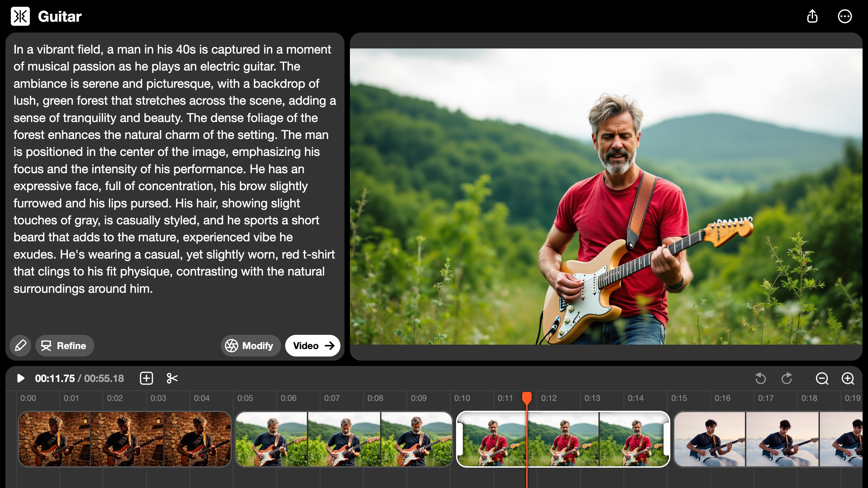Jump to 0:15 on the ruler
This screenshot has height=488, width=868.
(679, 398)
